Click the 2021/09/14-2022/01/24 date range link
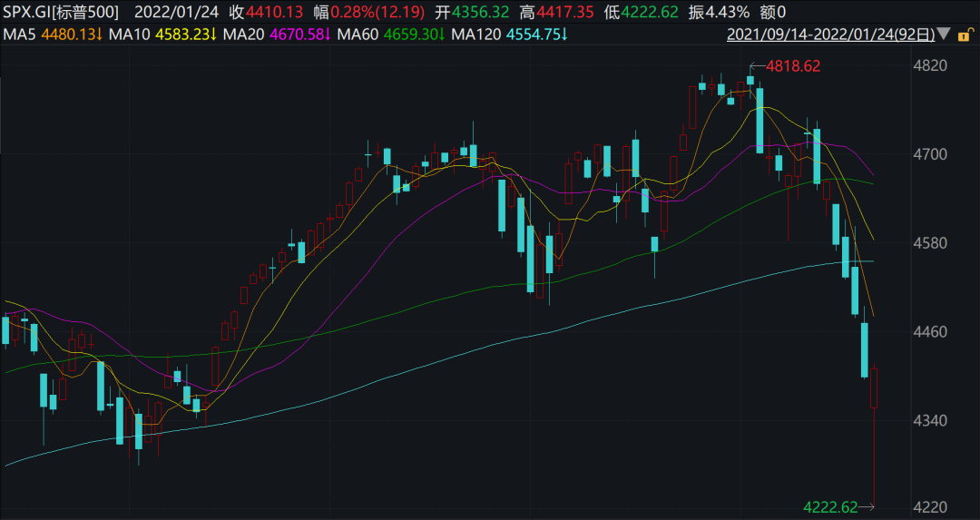 [x=830, y=34]
